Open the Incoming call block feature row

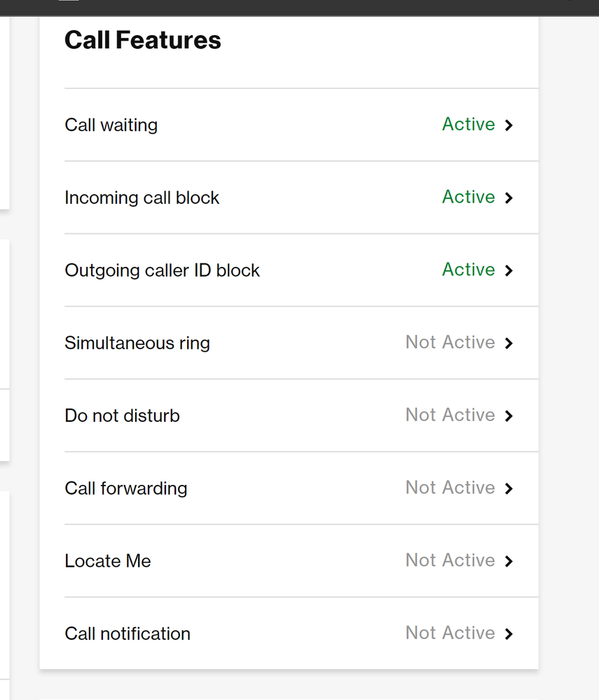pyautogui.click(x=301, y=198)
